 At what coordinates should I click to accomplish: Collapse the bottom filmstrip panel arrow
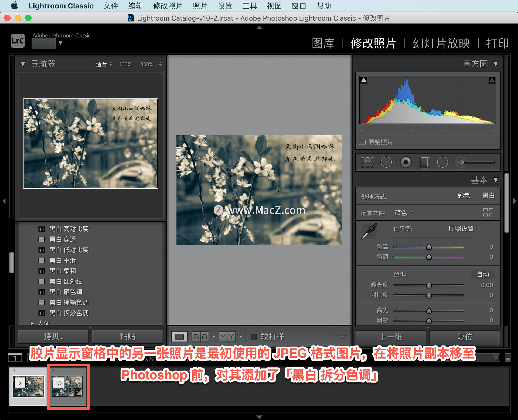(259, 417)
